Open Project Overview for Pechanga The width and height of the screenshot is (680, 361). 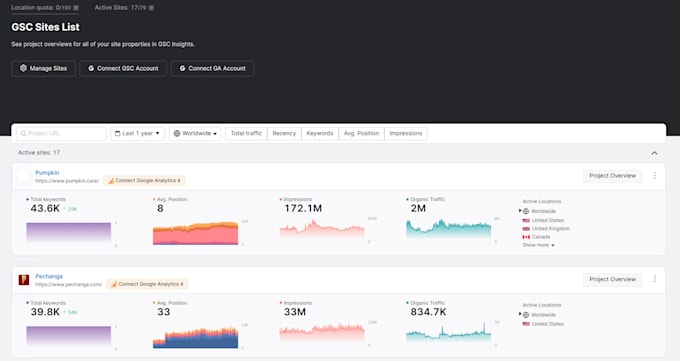pyautogui.click(x=612, y=279)
